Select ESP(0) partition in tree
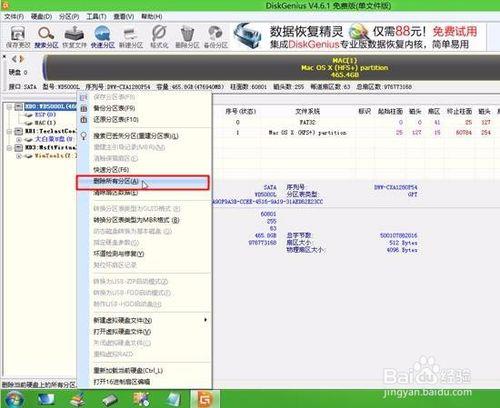This screenshot has height=408, width=500. tap(45, 115)
